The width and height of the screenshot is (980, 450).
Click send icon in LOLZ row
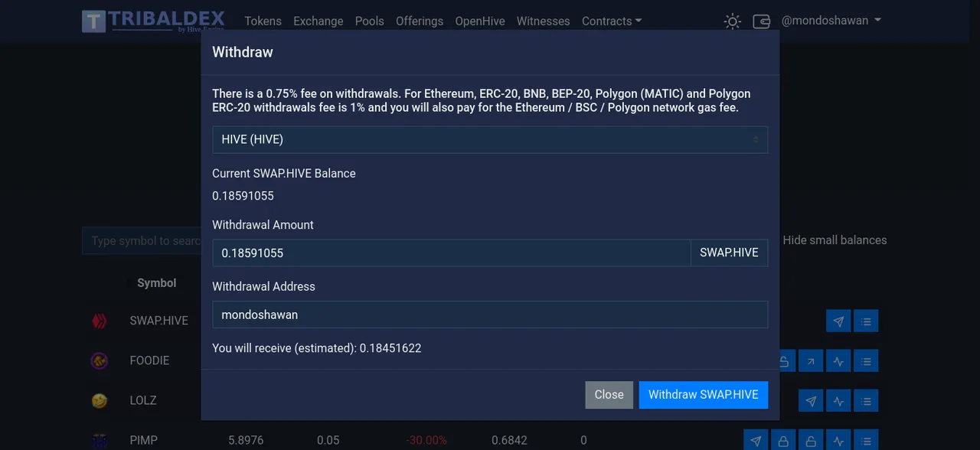coord(811,401)
